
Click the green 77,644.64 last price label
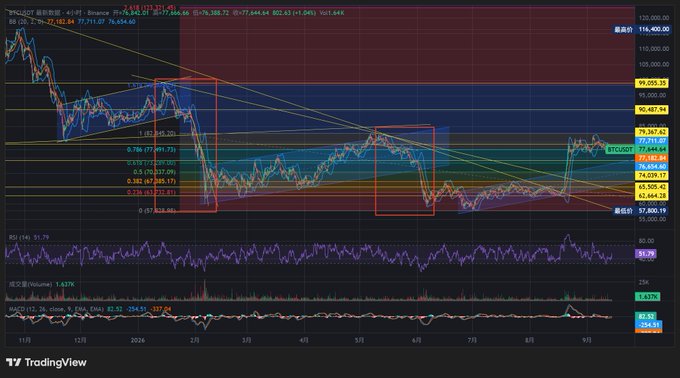(x=652, y=150)
